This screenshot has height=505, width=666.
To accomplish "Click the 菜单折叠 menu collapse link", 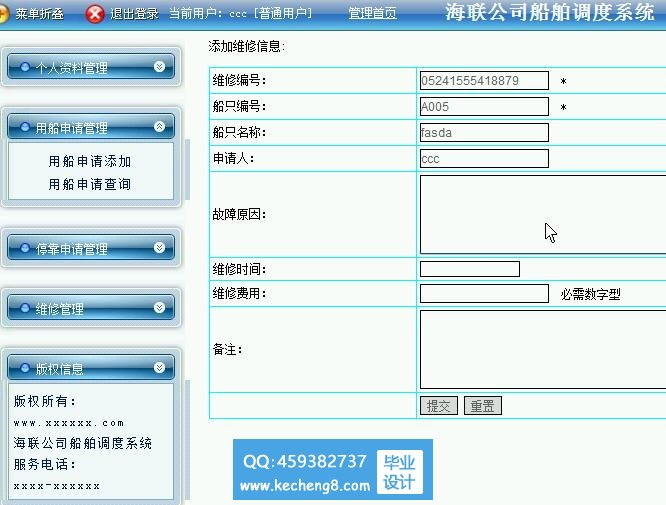I will coord(40,14).
